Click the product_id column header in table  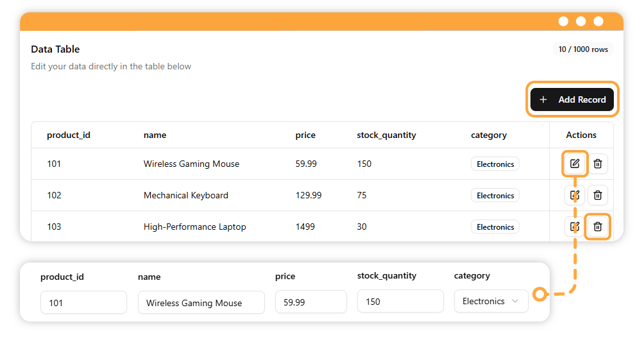point(69,135)
